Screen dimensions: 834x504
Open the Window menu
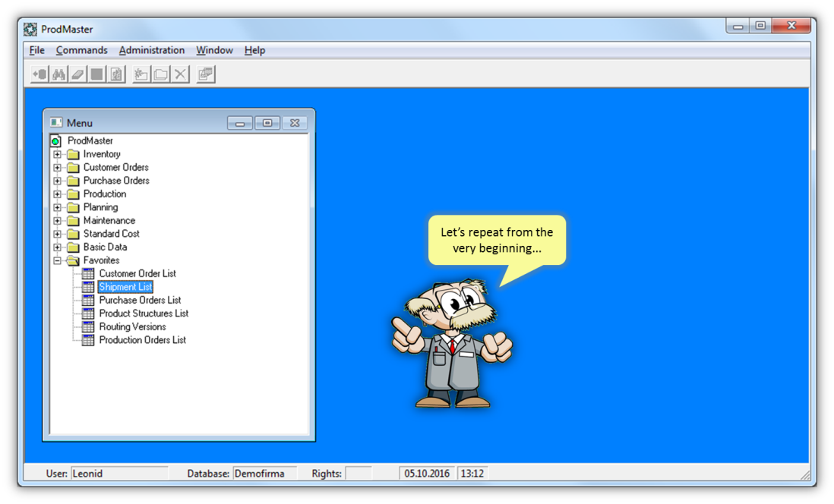(214, 50)
